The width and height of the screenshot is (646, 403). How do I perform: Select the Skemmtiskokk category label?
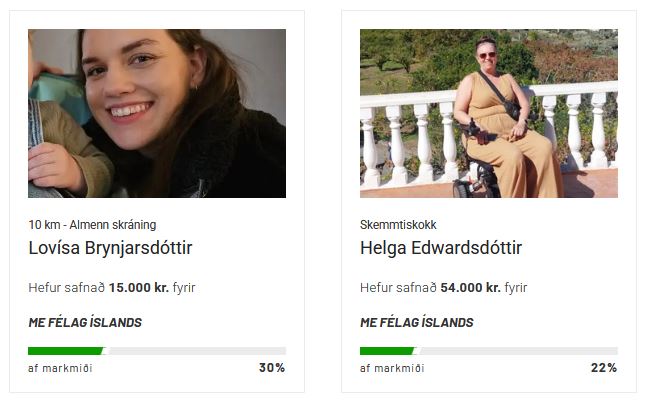[398, 225]
